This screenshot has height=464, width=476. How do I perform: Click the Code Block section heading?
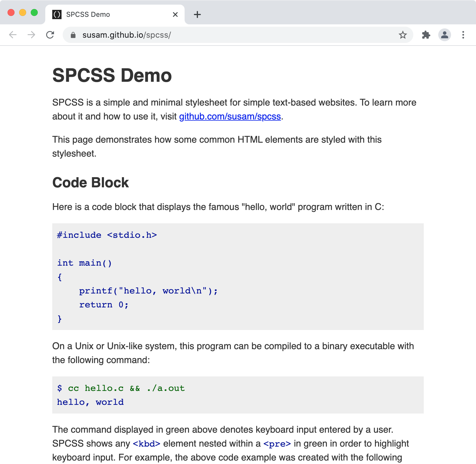(x=90, y=182)
